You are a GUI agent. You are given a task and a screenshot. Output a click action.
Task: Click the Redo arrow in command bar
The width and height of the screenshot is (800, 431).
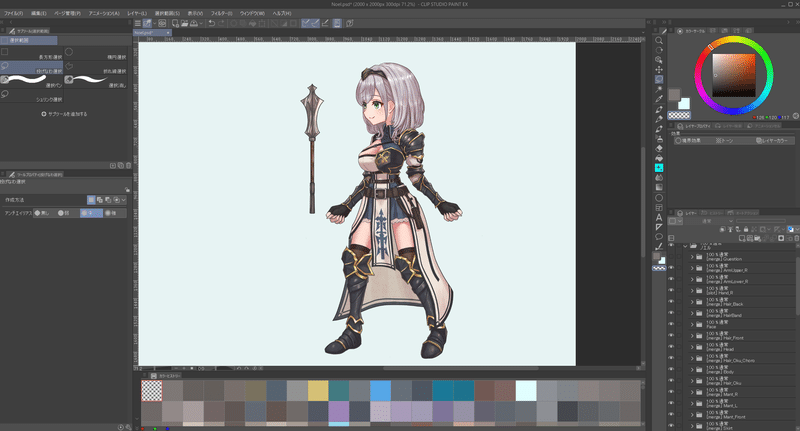point(221,23)
